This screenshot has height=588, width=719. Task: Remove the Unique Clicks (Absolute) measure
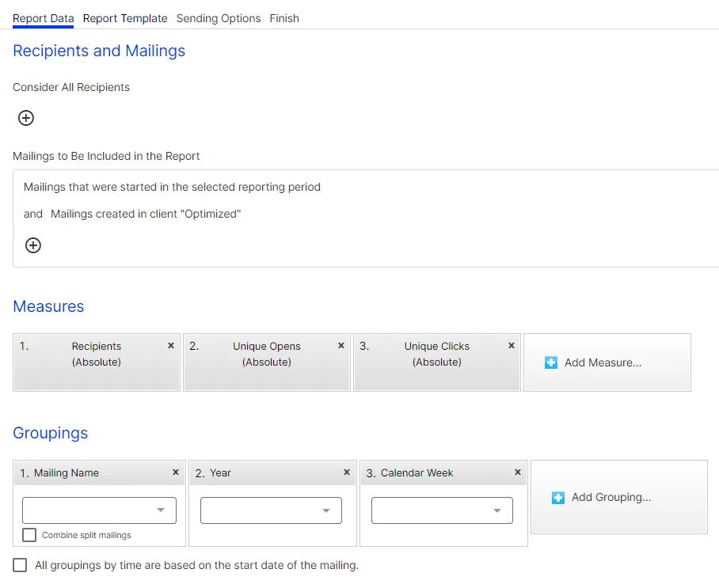coord(512,346)
